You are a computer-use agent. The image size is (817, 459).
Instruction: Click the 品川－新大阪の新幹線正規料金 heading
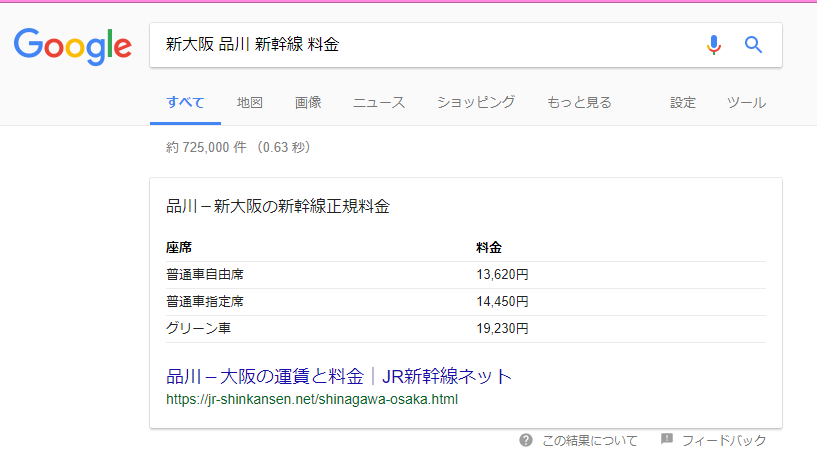click(x=278, y=206)
